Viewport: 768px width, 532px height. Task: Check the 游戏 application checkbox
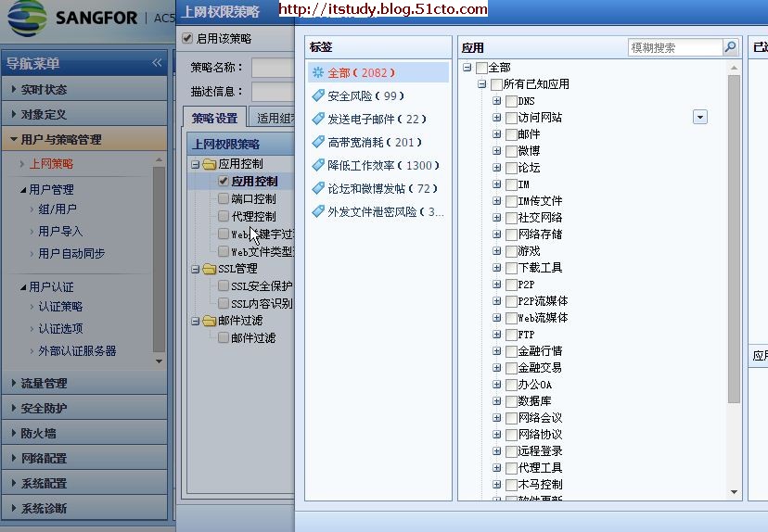click(511, 251)
